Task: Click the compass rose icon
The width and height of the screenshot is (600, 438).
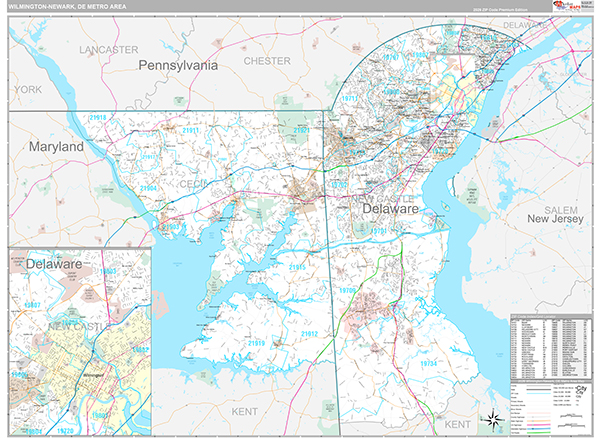Action: coord(493,418)
